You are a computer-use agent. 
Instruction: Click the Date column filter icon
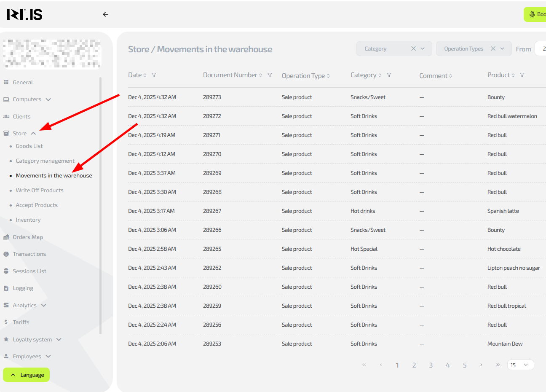(x=154, y=75)
